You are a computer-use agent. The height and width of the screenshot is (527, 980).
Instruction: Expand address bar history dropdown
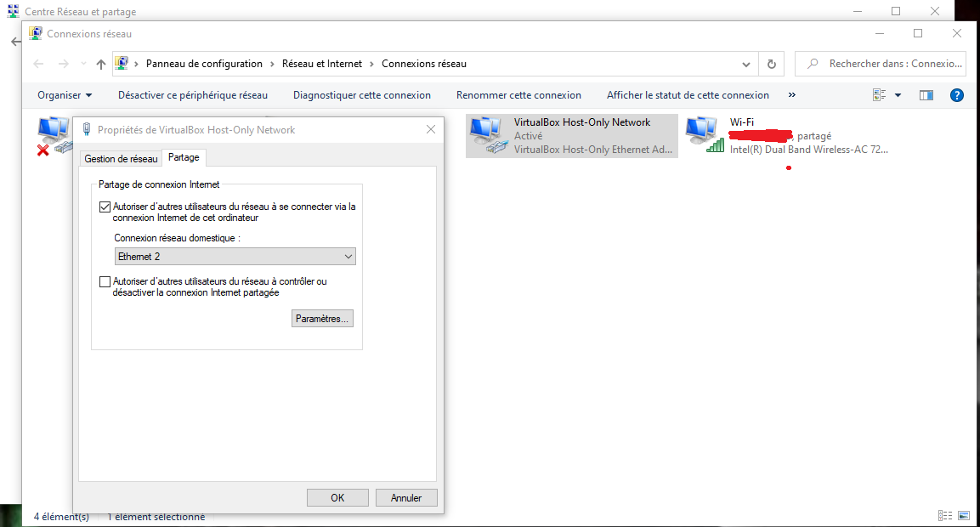point(745,64)
